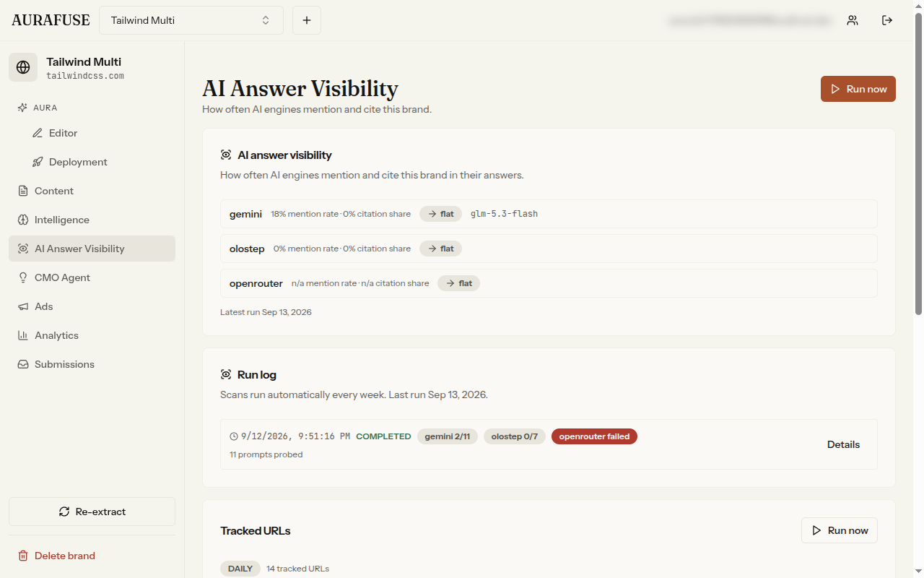Click the openrouter engine row name

pyautogui.click(x=256, y=283)
